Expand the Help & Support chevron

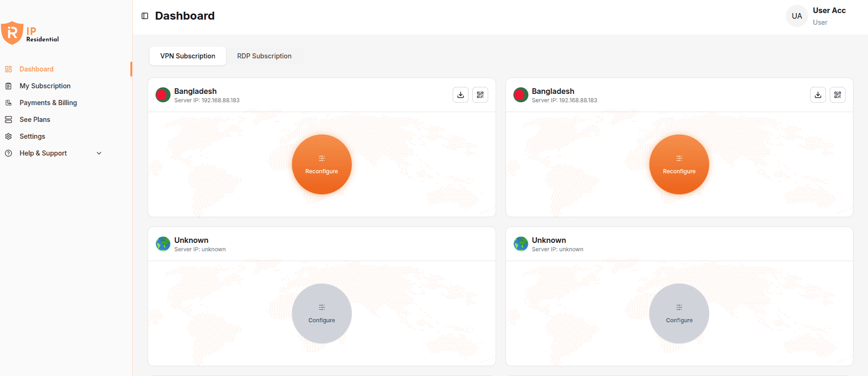99,153
